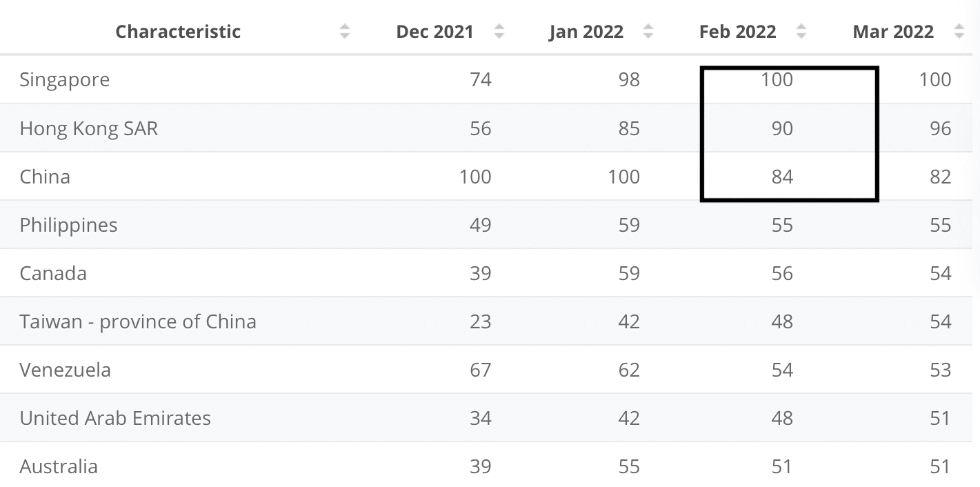
Task: Select the Singapore row label
Action: (65, 80)
